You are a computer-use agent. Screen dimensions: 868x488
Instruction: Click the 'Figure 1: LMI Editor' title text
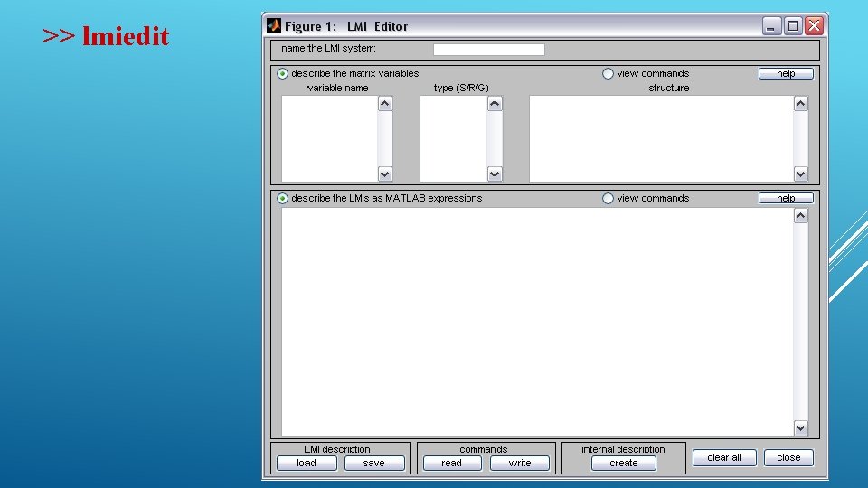point(346,26)
